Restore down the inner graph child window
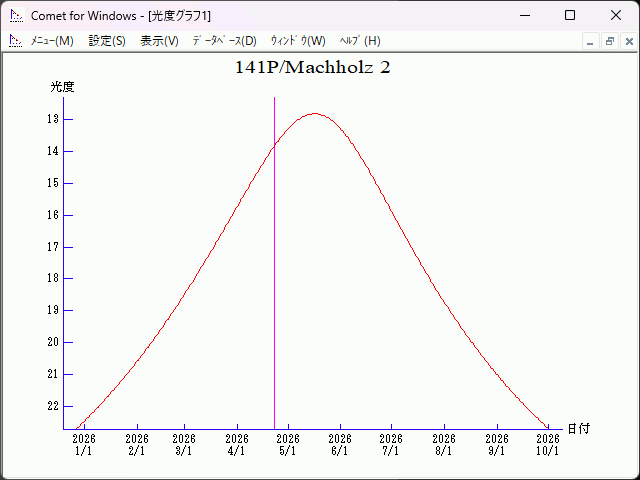 point(609,41)
